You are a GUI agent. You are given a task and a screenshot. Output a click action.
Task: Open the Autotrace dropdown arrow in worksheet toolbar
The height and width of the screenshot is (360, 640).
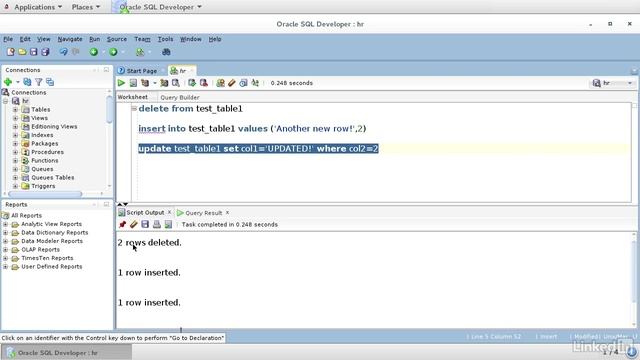(155, 83)
